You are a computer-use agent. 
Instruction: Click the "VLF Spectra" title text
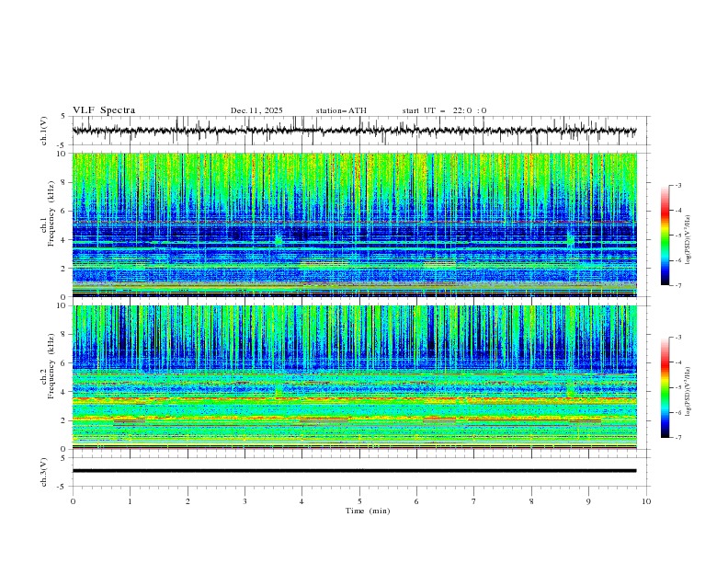click(104, 110)
